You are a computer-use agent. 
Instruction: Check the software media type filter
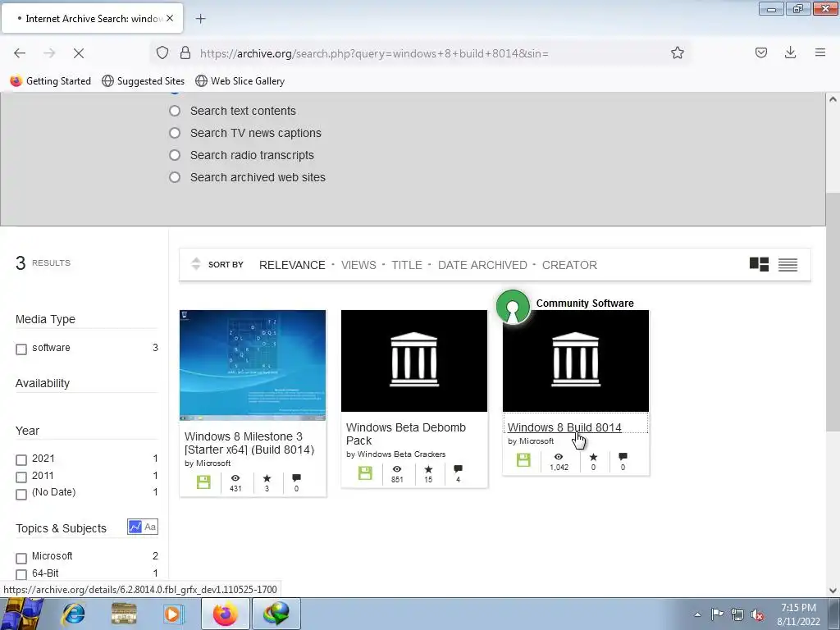pos(21,349)
